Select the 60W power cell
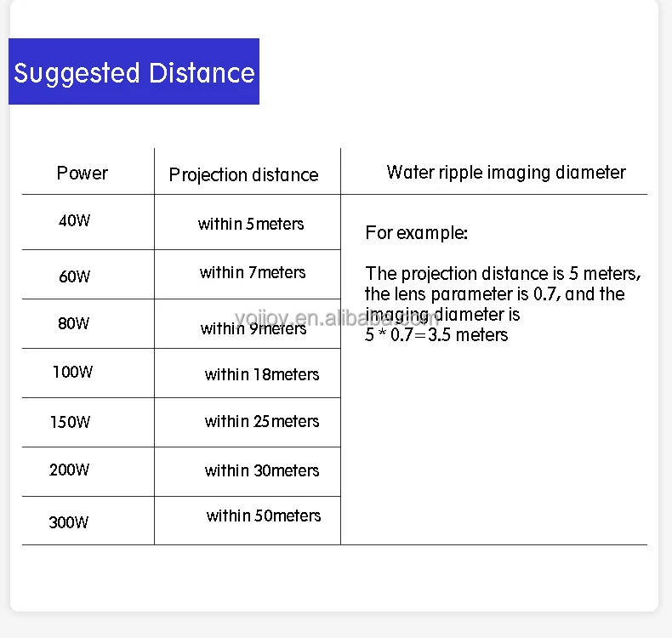 74,276
